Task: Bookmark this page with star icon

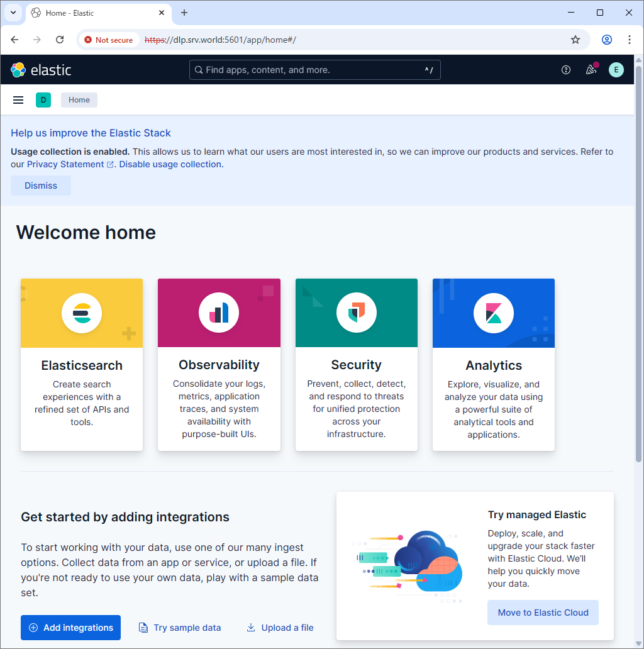Action: 575,40
